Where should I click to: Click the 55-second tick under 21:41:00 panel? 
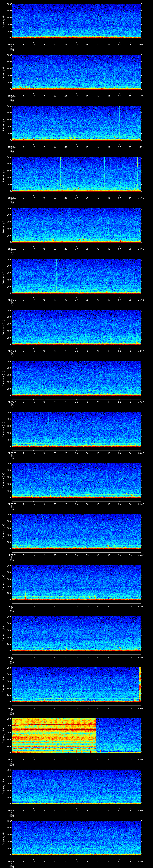click(130, 657)
